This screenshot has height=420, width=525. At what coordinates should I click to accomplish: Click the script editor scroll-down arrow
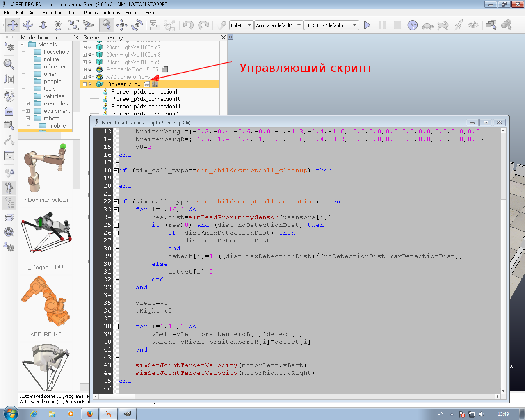503,391
